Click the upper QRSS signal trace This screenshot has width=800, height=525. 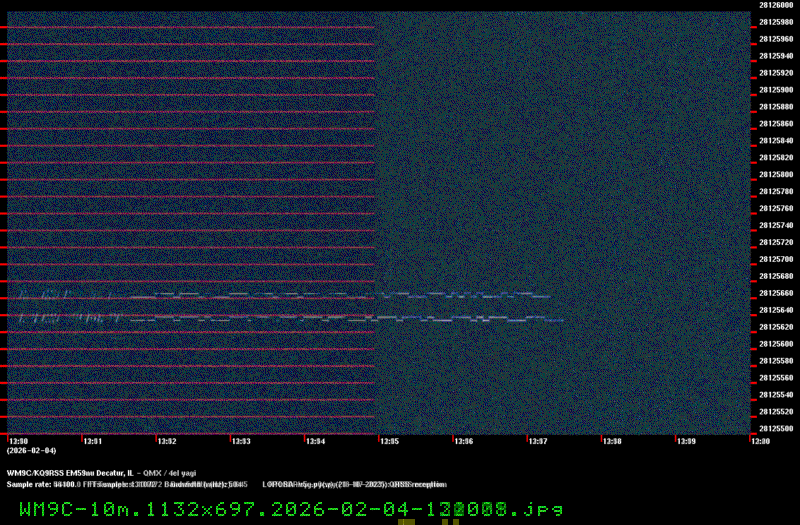pos(300,296)
